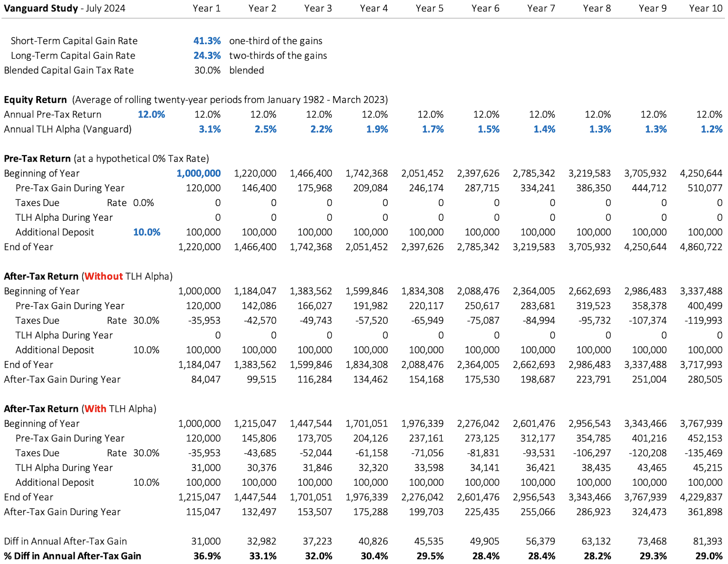Select Year 1 % Diff value 36.9%
Image resolution: width=728 pixels, height=564 pixels.
(207, 556)
